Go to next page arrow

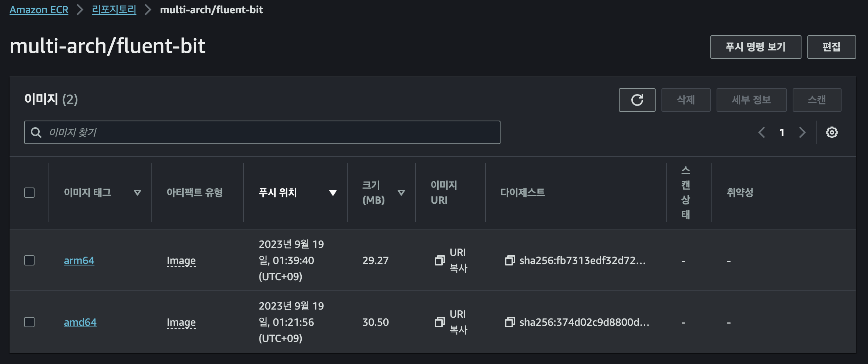(x=802, y=132)
